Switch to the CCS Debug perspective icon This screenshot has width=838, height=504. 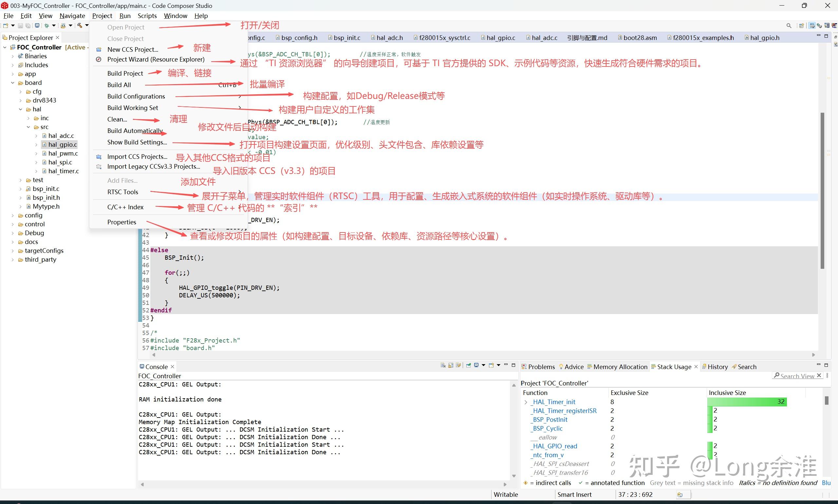819,26
